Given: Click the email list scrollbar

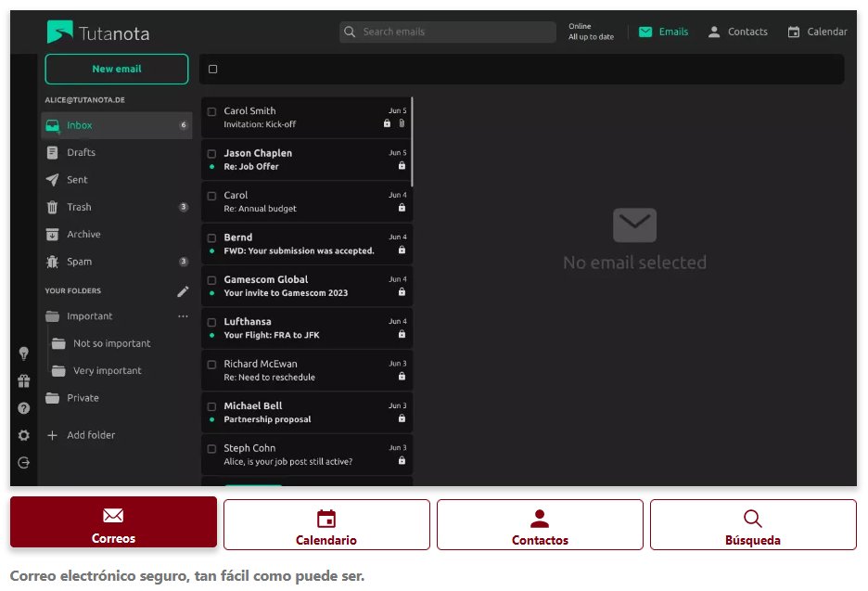Looking at the screenshot, I should pyautogui.click(x=413, y=142).
